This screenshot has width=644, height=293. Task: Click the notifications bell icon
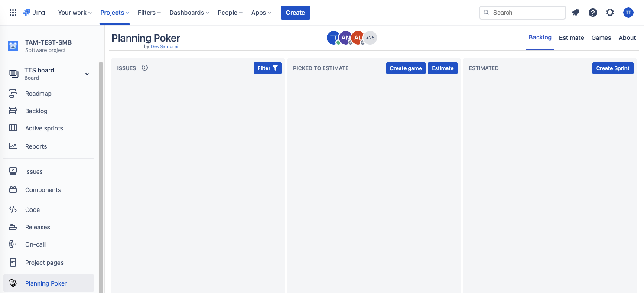(x=576, y=13)
